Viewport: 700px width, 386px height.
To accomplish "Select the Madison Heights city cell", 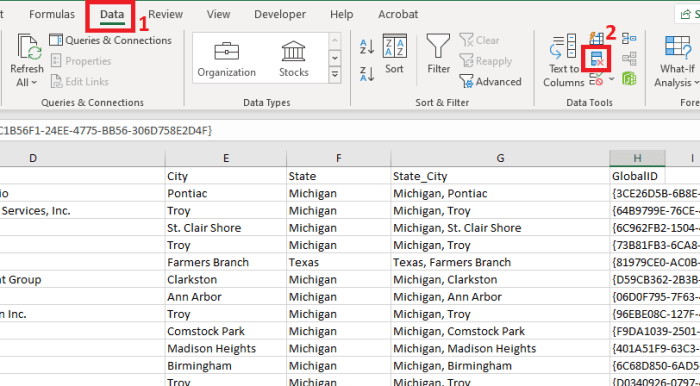I will [226, 349].
